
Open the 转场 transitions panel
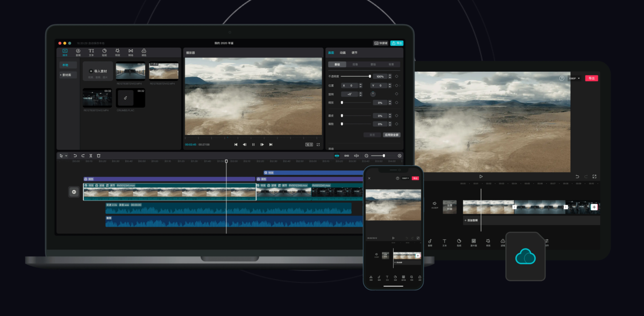tap(131, 52)
